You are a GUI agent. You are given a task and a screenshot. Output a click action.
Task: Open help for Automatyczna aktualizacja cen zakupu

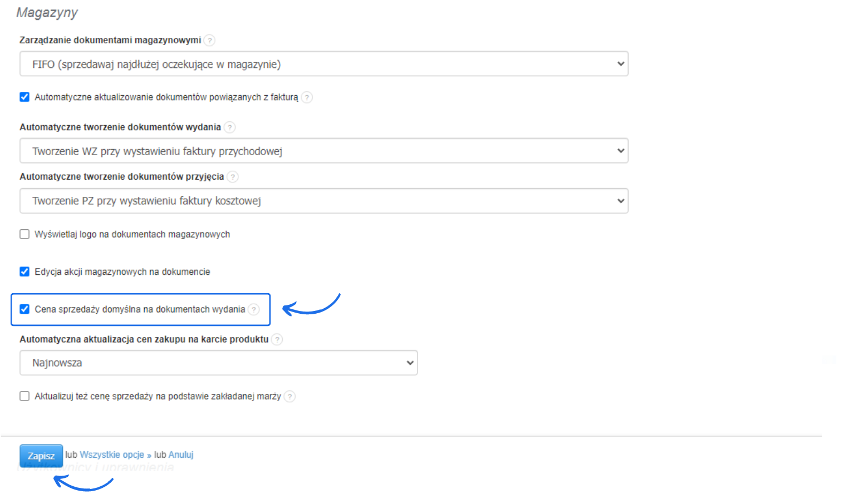[x=277, y=339]
